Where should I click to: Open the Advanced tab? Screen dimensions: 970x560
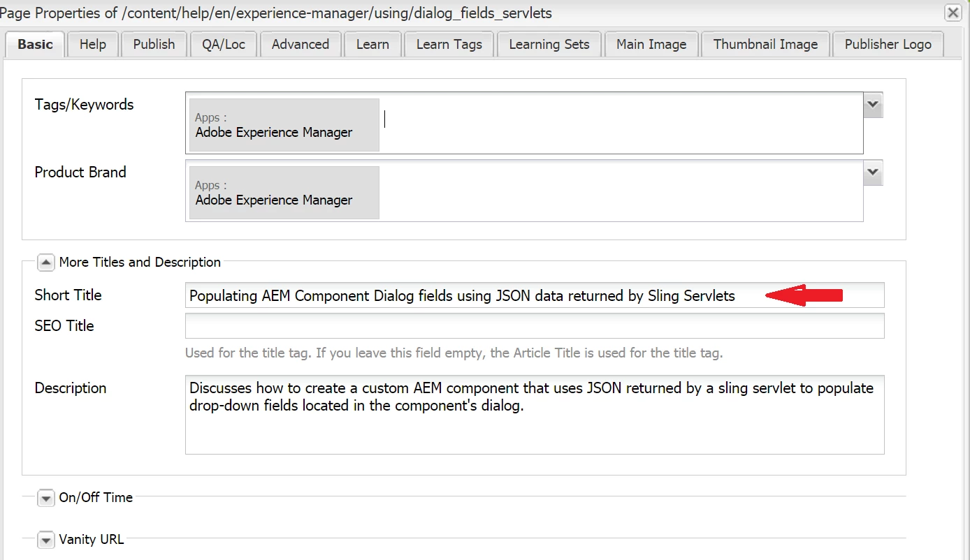[x=301, y=44]
